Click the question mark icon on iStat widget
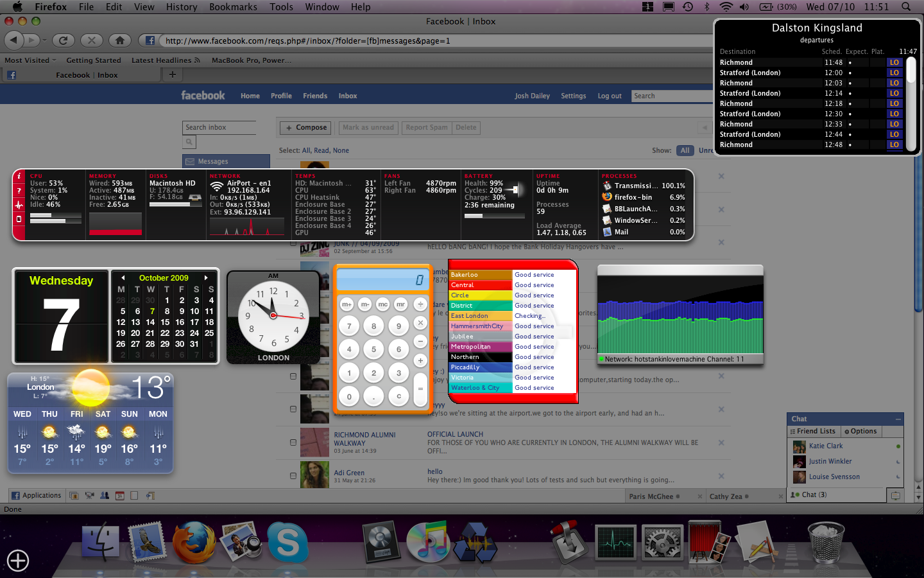The height and width of the screenshot is (578, 924). [x=19, y=190]
